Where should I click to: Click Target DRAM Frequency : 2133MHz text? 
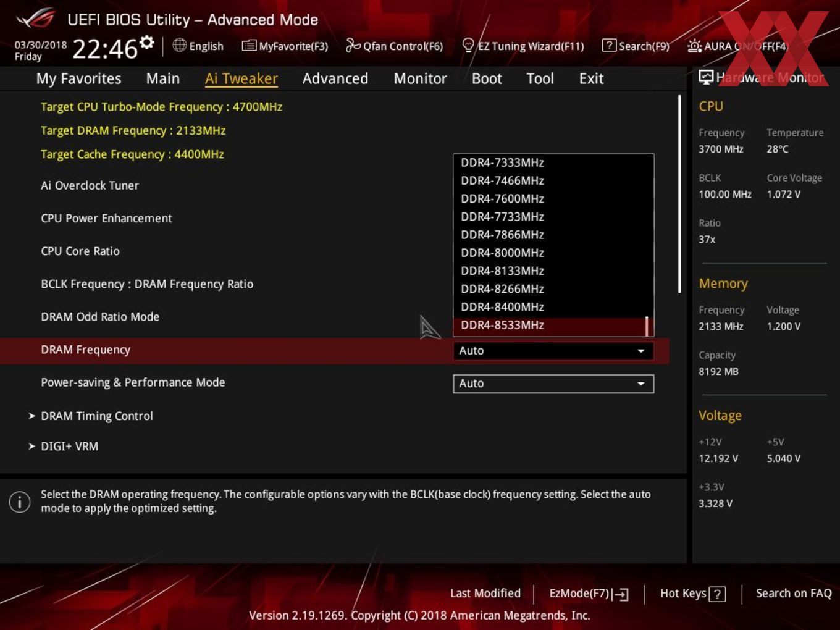point(133,131)
